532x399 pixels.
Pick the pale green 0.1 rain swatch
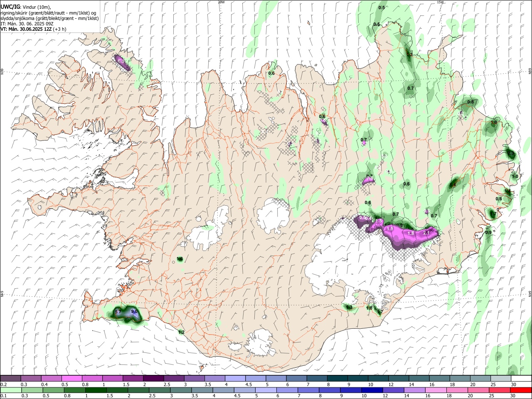[x=10, y=390]
